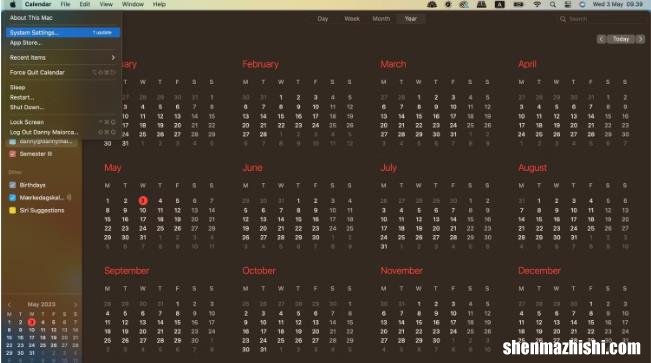Click the May 2023 label in mini calendar
Image resolution: width=651 pixels, height=363 pixels.
(x=42, y=304)
